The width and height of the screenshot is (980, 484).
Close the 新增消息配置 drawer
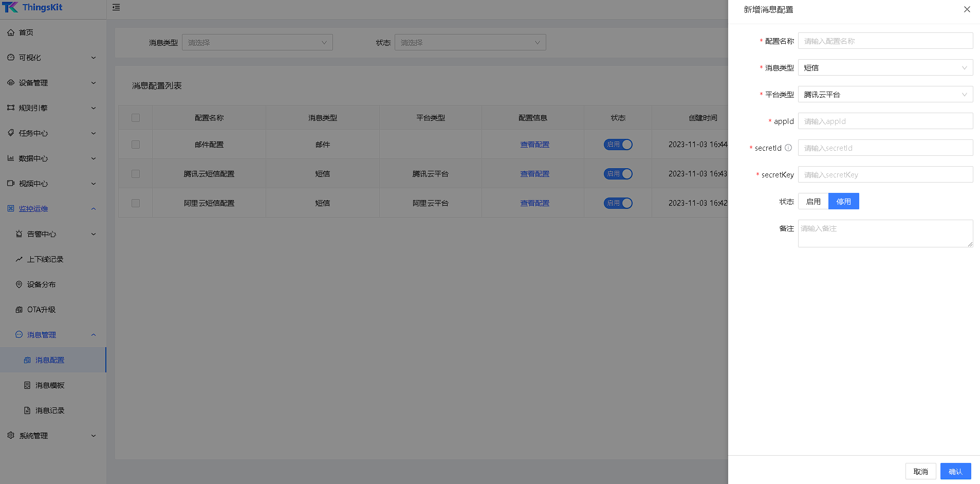click(x=967, y=9)
